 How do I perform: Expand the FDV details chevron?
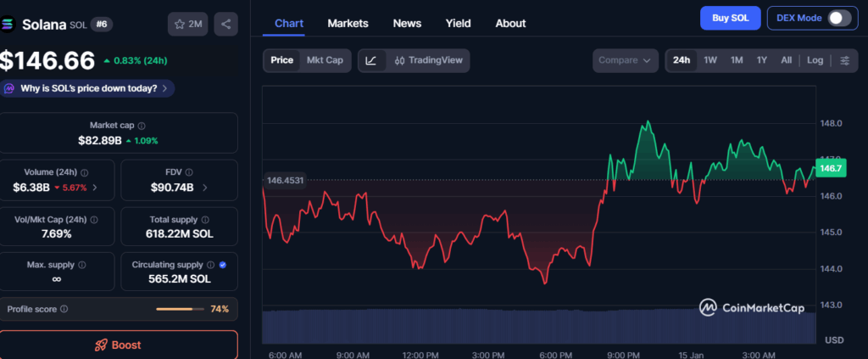coord(205,188)
